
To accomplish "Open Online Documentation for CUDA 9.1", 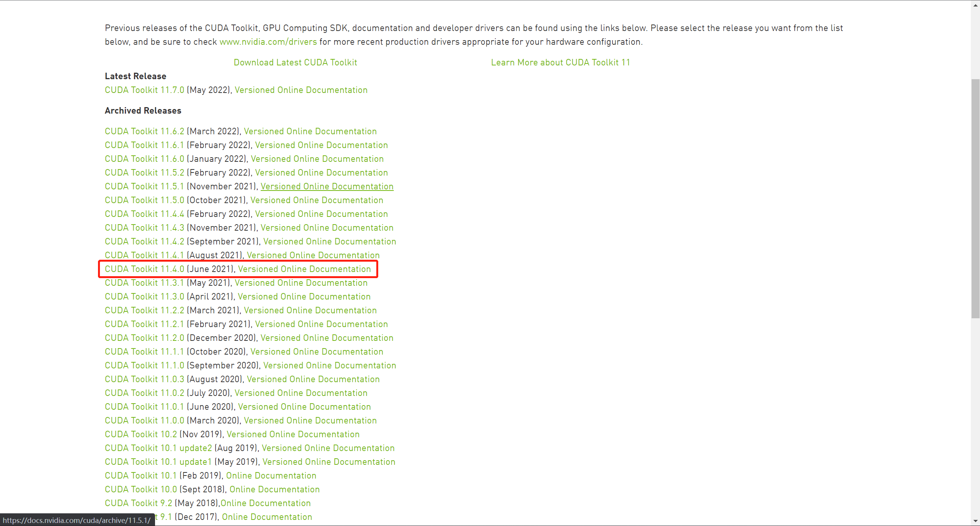I will coord(267,517).
